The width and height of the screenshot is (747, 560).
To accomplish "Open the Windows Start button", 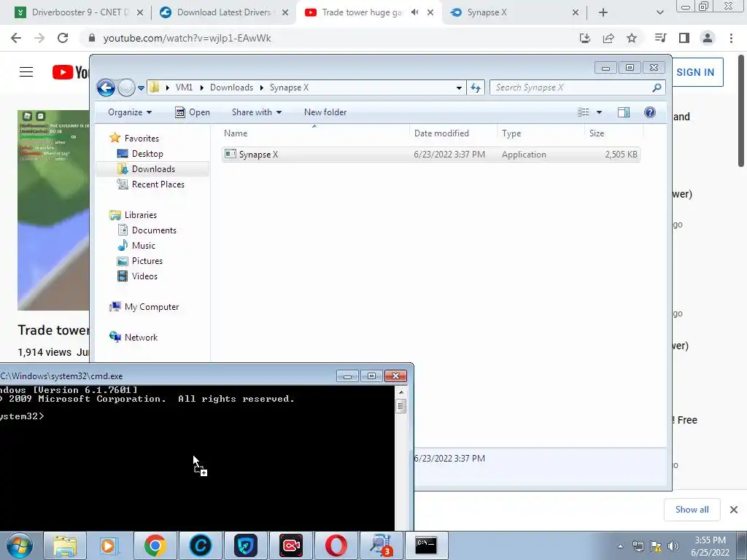I will point(20,545).
